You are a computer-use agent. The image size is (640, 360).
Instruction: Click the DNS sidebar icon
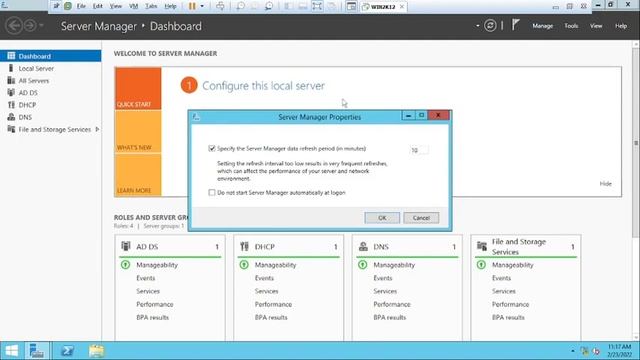[11, 117]
